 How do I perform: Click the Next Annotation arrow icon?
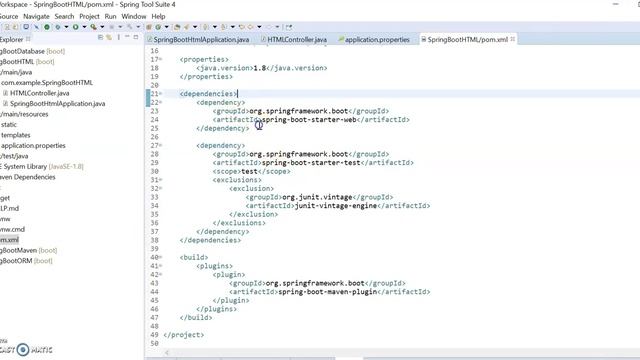[205, 27]
